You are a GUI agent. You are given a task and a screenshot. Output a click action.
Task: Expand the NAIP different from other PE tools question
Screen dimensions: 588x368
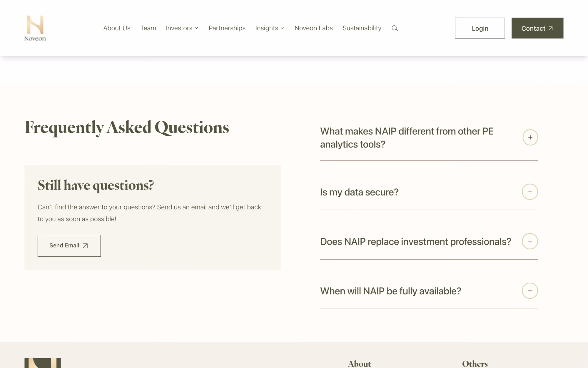tap(530, 137)
